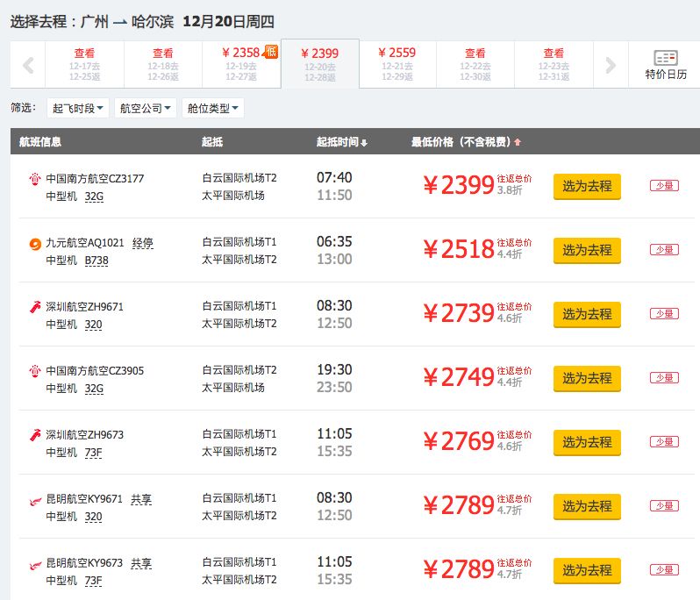The image size is (700, 600).
Task: Click 经停 stopover link for AQ1021
Action: point(143,243)
